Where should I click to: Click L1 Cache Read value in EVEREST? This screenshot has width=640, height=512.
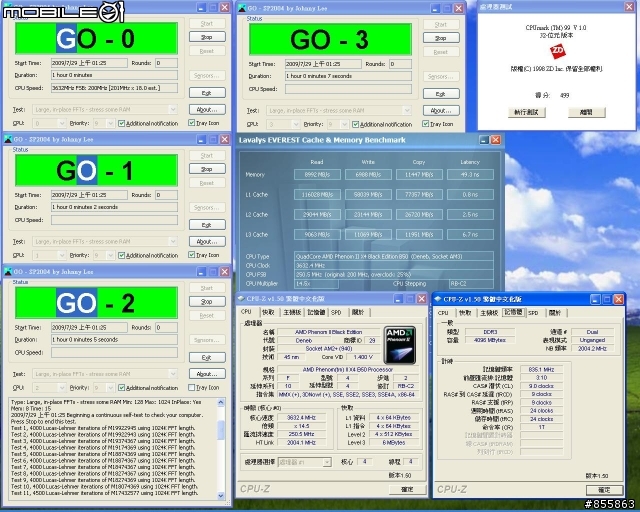[317, 195]
